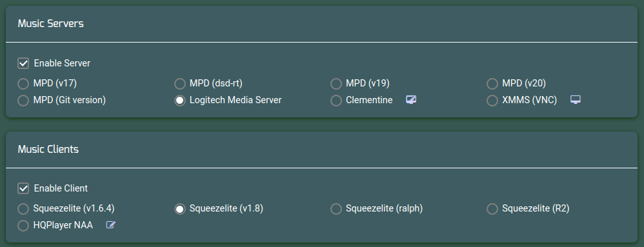
Task: Select Squeezelite (v1.6.4) client
Action: [23, 209]
